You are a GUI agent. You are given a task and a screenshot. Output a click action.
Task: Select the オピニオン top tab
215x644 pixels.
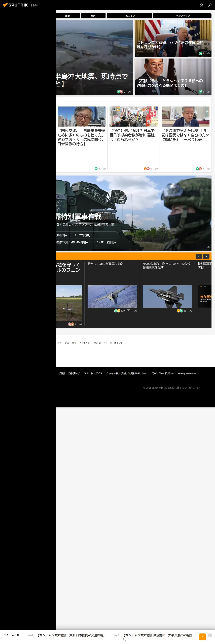(129, 16)
